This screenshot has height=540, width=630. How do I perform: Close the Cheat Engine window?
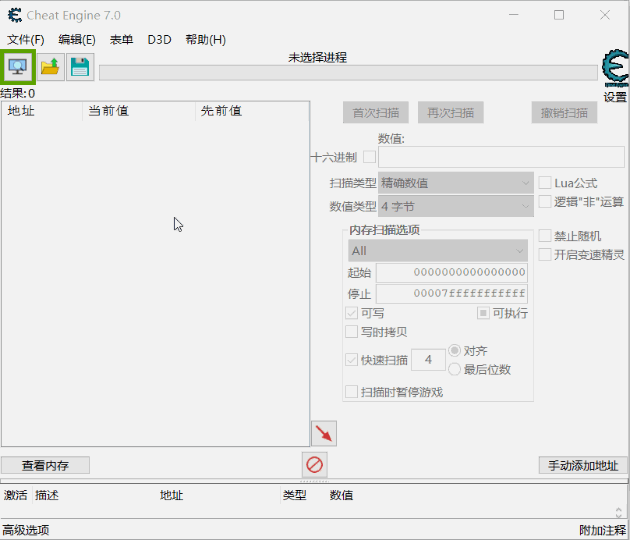(605, 15)
